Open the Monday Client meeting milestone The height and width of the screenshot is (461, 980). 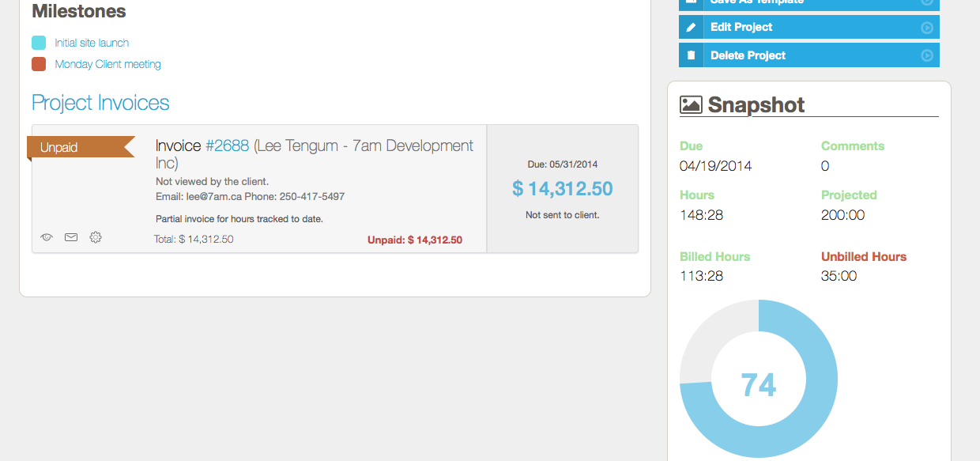tap(107, 64)
